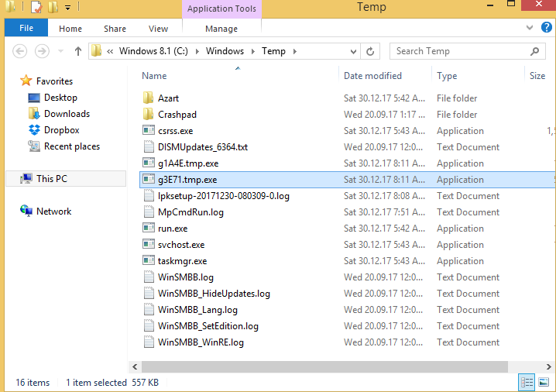Select the csrss.exe application file
556x392 pixels.
175,131
